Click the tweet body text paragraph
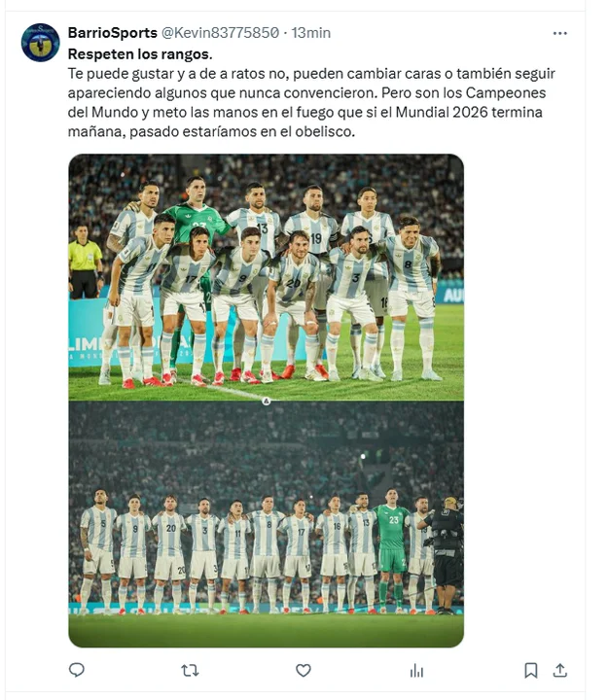 [x=311, y=102]
